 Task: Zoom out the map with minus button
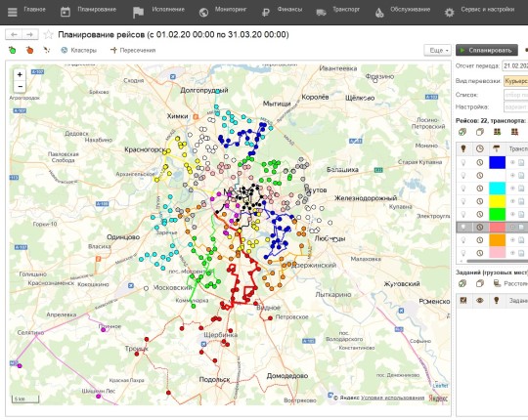point(20,86)
